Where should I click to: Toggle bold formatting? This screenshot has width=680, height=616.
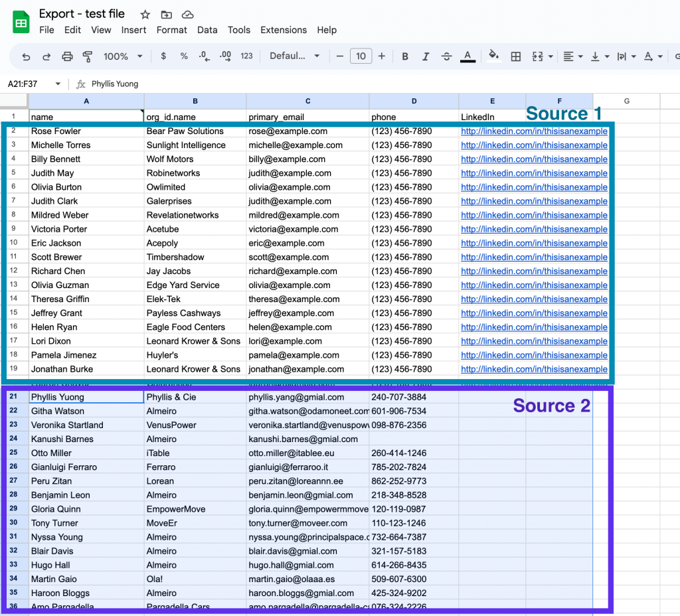405,56
